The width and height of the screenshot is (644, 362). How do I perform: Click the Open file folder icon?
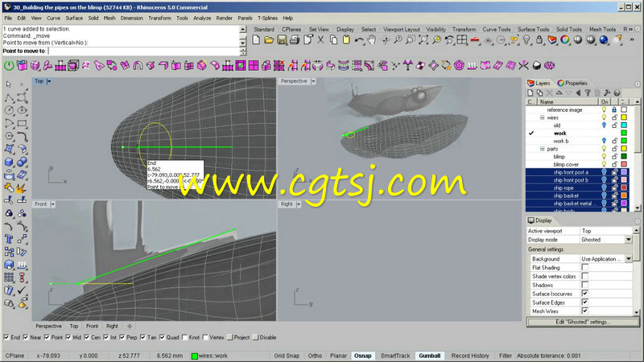tap(269, 39)
